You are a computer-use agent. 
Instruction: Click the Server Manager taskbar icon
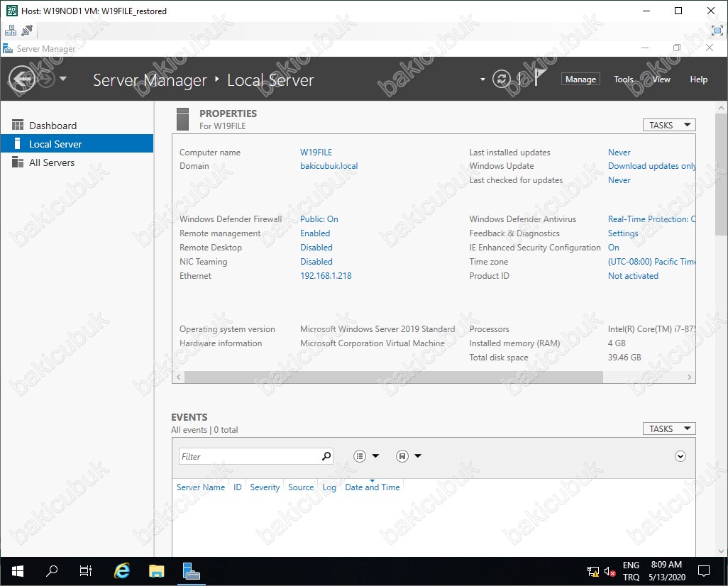pos(192,571)
